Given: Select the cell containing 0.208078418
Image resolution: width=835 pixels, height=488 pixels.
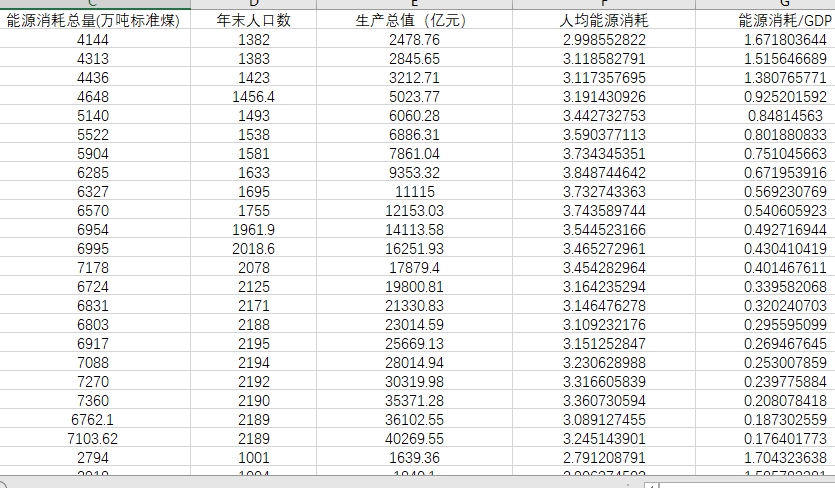Looking at the screenshot, I should [x=765, y=401].
